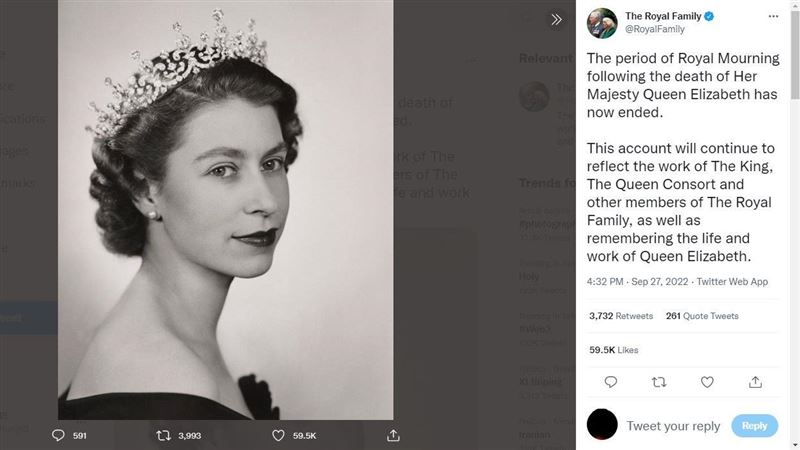Retweet using the side panel retweet icon
Viewport: 800px width, 450px height.
click(659, 382)
